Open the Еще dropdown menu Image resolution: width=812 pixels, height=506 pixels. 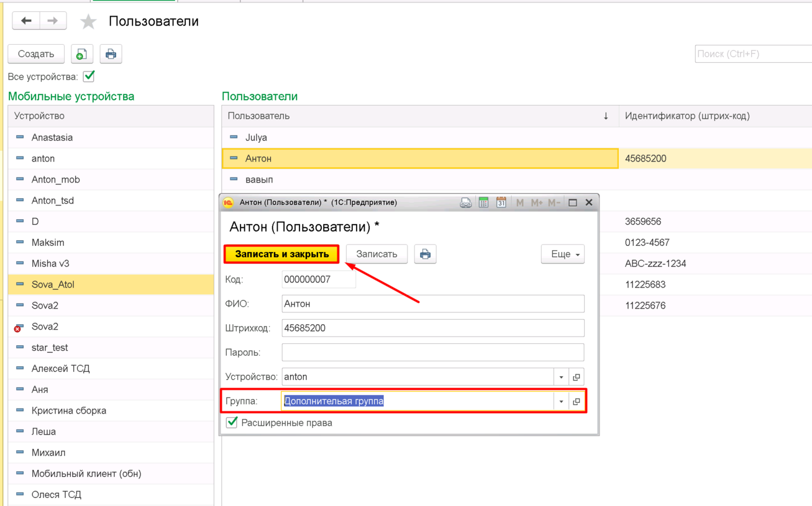click(562, 254)
